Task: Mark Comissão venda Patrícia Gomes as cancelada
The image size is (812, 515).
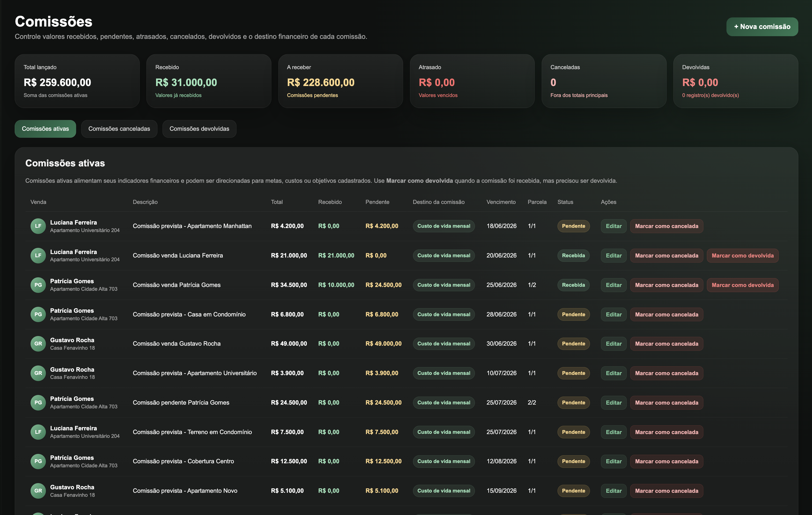Action: click(x=666, y=285)
